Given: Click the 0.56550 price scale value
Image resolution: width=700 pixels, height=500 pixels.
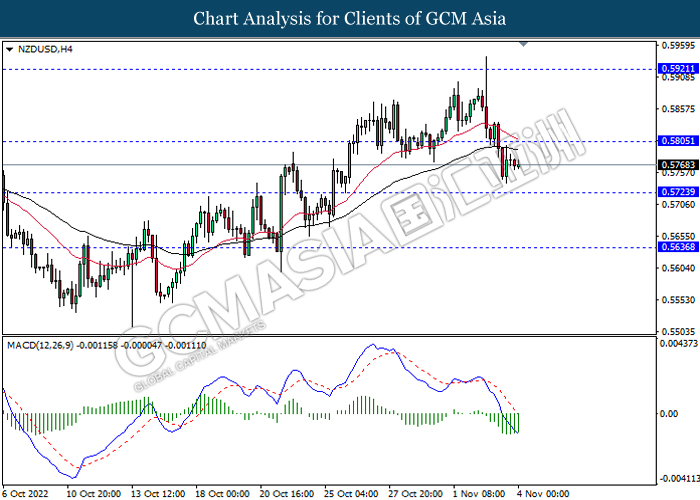Looking at the screenshot, I should pos(678,236).
